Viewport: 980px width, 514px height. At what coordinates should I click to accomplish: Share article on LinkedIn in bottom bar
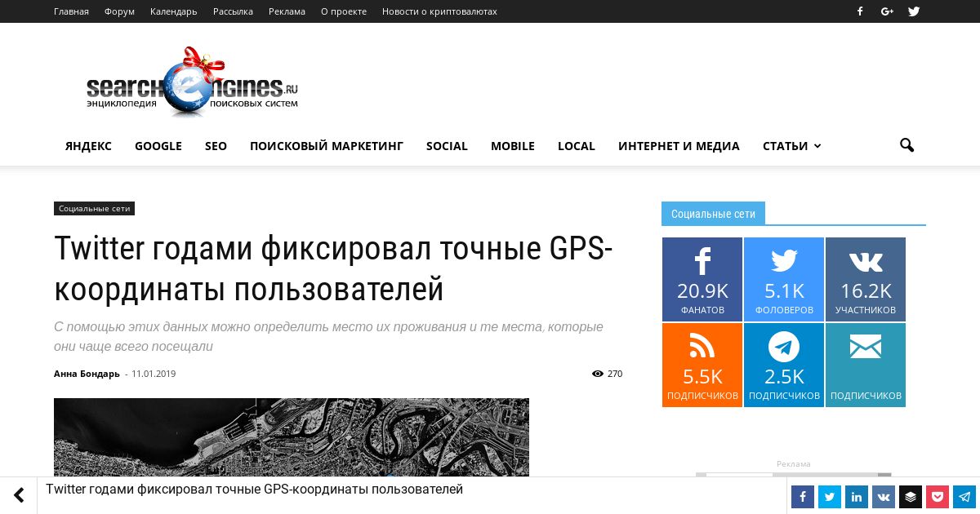856,497
